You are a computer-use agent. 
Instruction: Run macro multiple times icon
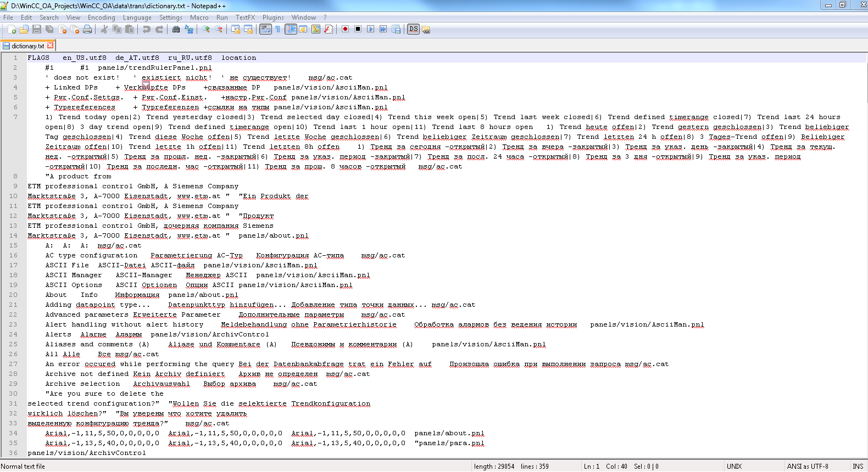(383, 29)
